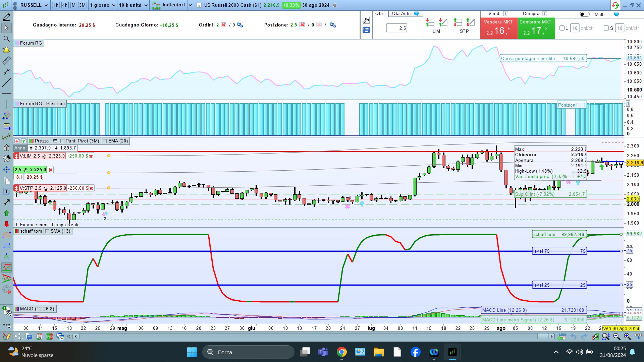Enable the EMA (20) checkbox
Screen dimensions: 644x362
pos(105,141)
